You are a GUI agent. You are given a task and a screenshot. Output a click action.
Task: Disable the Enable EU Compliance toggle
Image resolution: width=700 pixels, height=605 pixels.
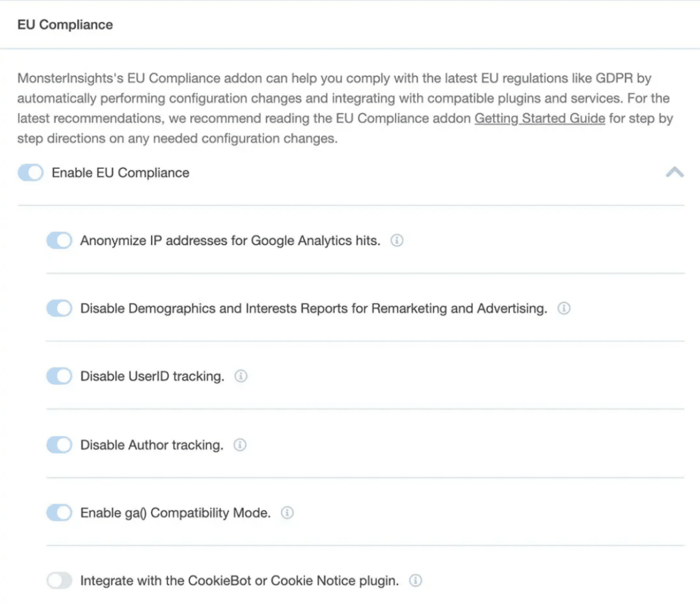29,172
